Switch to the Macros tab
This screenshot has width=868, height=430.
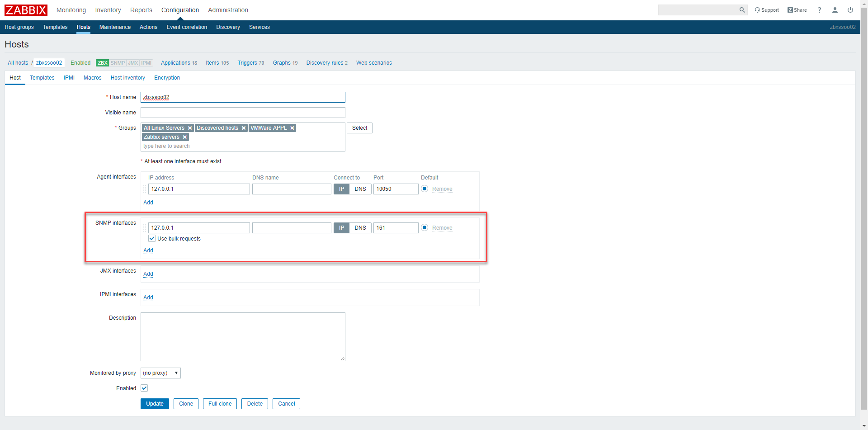tap(92, 78)
